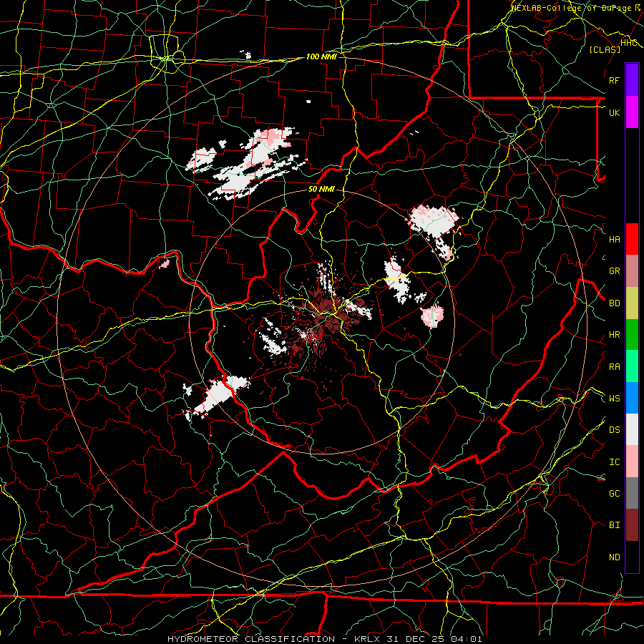Click the IC legend label
This screenshot has height=644, width=644.
(x=614, y=462)
